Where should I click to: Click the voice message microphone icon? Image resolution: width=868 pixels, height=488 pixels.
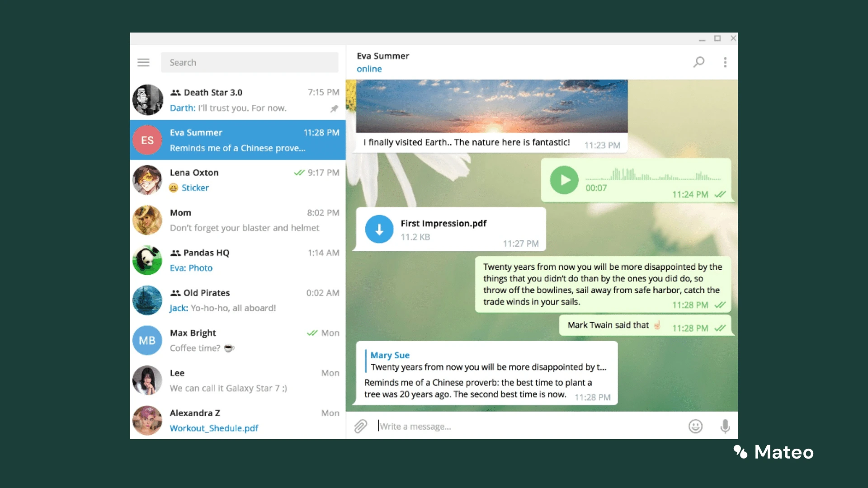726,426
